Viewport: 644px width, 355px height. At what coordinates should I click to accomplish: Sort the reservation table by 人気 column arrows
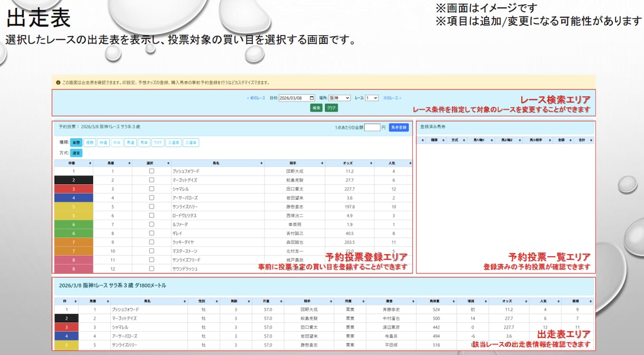click(x=410, y=163)
